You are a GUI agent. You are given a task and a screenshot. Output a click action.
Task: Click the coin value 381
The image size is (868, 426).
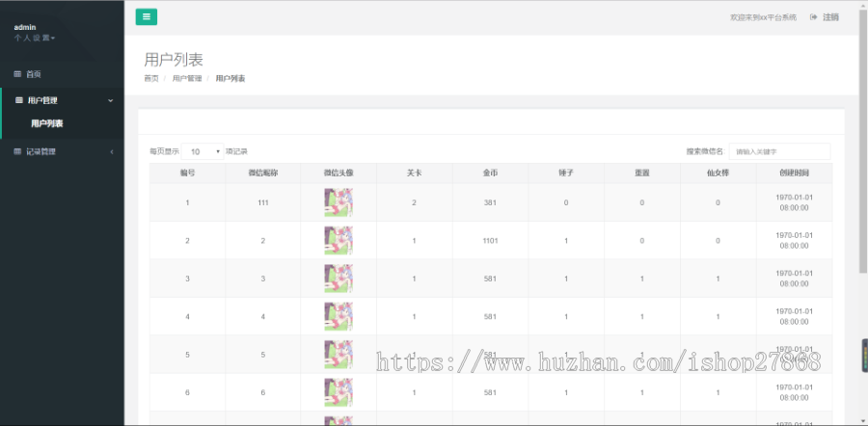coord(490,203)
